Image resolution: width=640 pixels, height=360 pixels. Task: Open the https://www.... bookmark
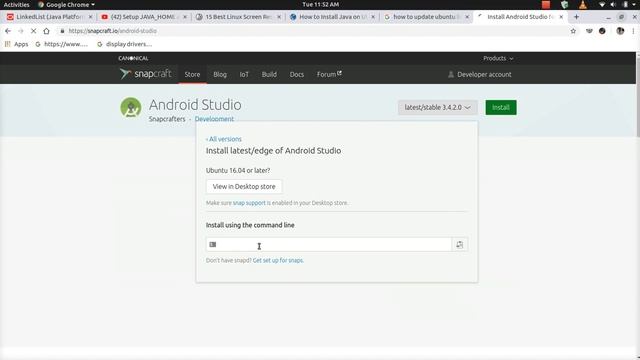click(62, 44)
